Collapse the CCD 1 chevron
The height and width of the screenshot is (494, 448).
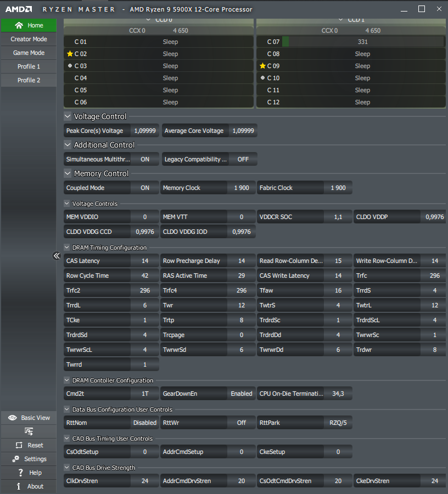[340, 20]
